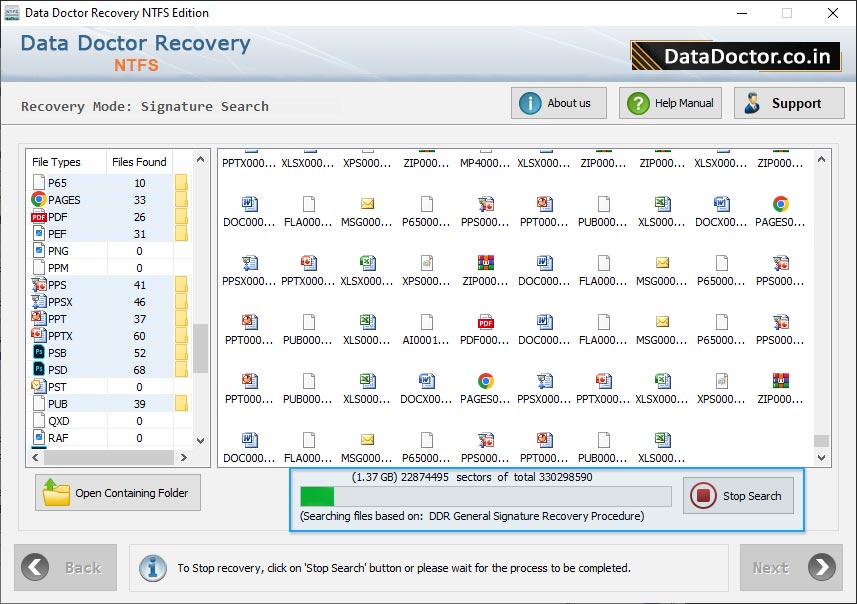Screen dimensions: 857x604
Task: Click the green recovery progress bar
Action: (x=315, y=495)
